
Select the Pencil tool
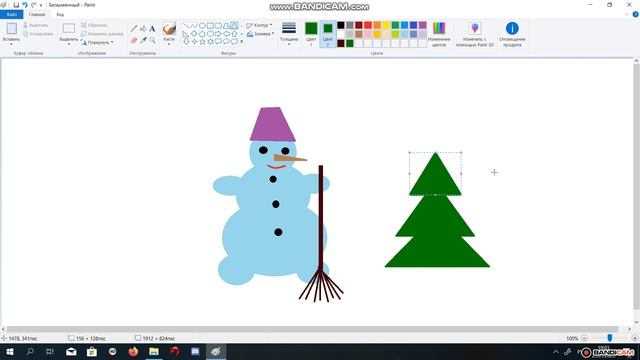(134, 29)
